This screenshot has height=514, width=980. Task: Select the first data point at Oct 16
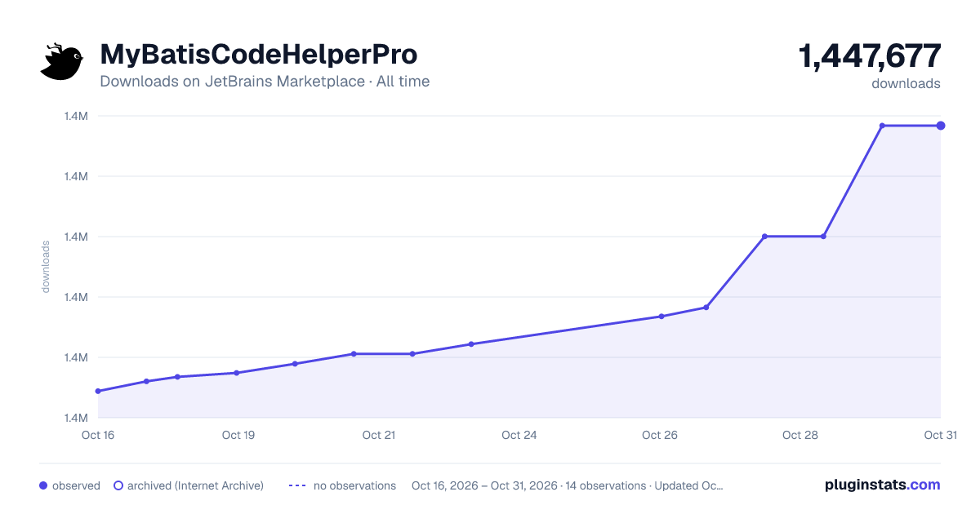98,391
